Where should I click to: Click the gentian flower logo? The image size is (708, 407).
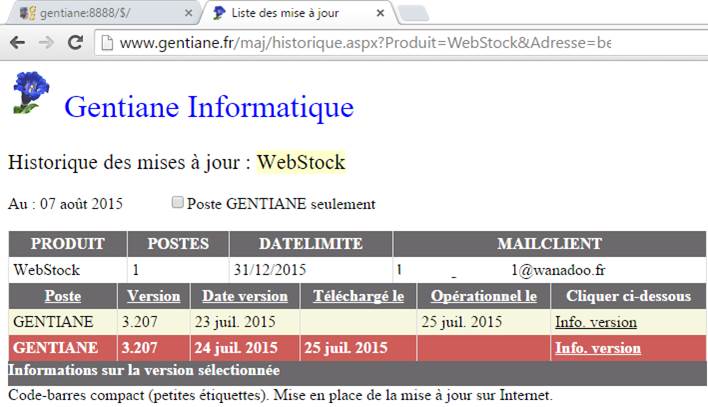(x=31, y=93)
